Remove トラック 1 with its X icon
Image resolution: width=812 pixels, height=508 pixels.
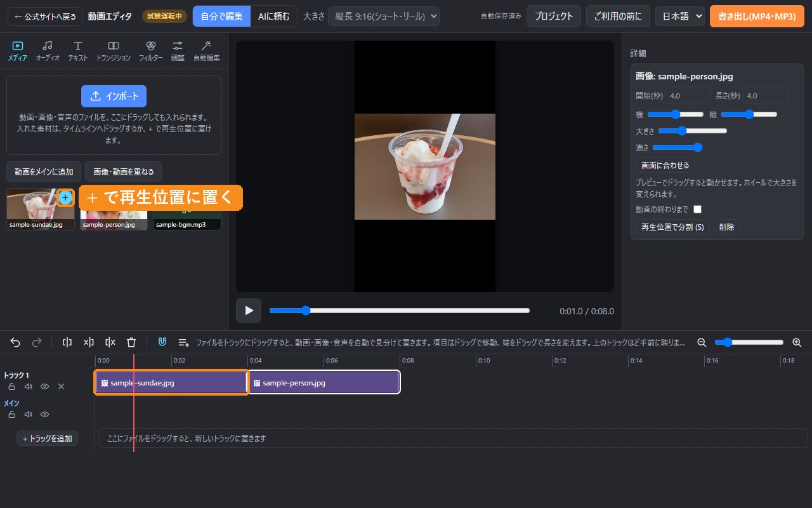pos(61,386)
